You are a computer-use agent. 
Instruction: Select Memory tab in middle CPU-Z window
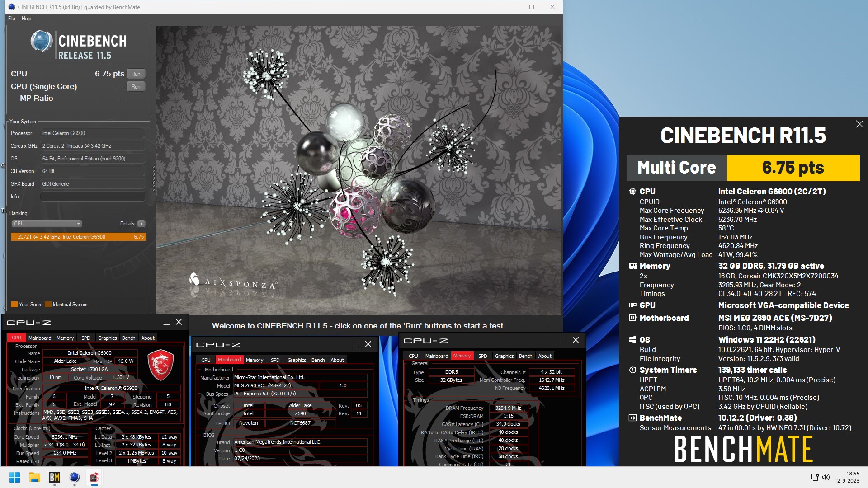(x=255, y=360)
